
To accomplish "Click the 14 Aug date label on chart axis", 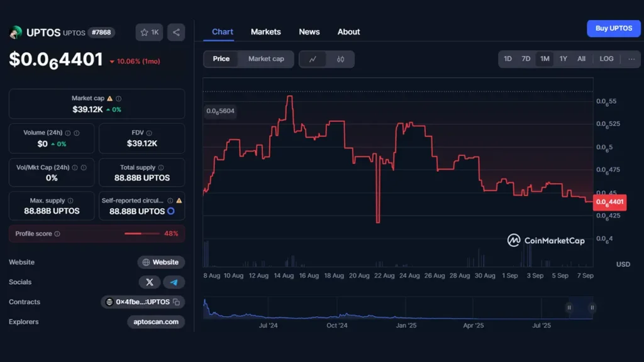I will pos(284,276).
